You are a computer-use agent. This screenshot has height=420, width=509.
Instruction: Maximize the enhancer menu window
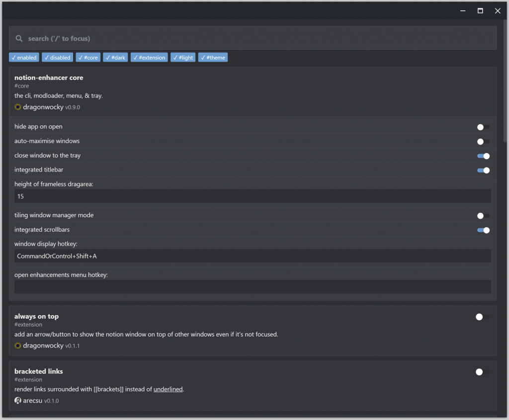(480, 10)
